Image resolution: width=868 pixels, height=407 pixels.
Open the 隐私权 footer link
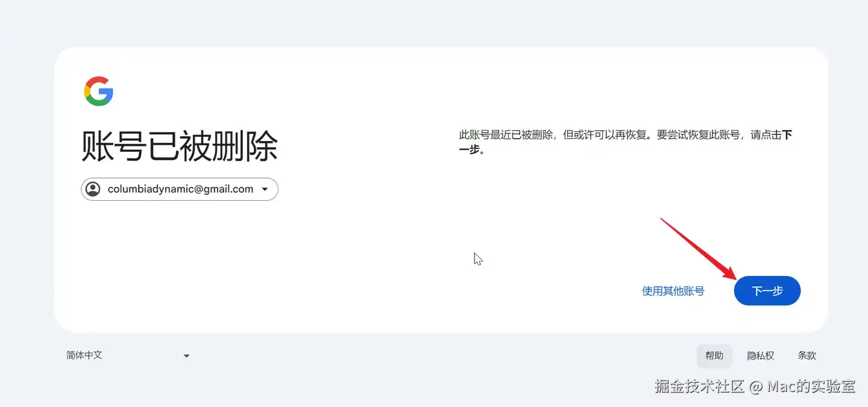coord(761,356)
